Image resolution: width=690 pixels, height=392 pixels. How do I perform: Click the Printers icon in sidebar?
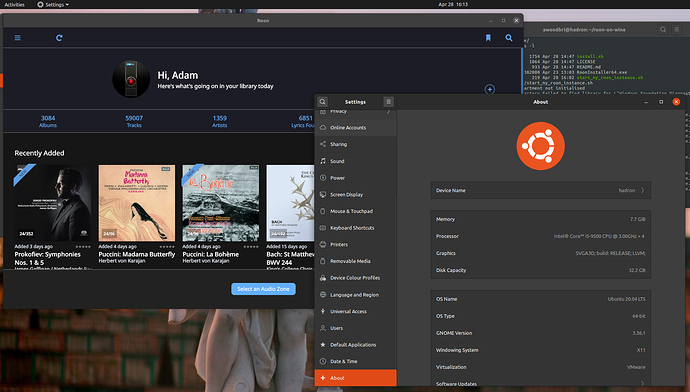(323, 244)
